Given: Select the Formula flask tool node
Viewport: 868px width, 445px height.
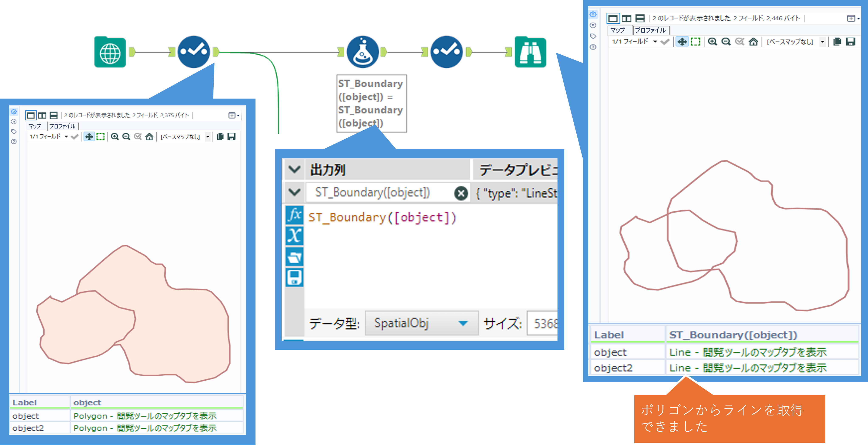Looking at the screenshot, I should point(363,52).
